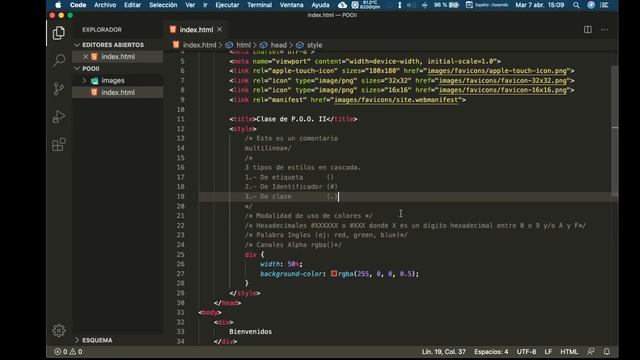Image resolution: width=640 pixels, height=360 pixels.
Task: Open the Explorer view in activity bar
Action: [59, 33]
